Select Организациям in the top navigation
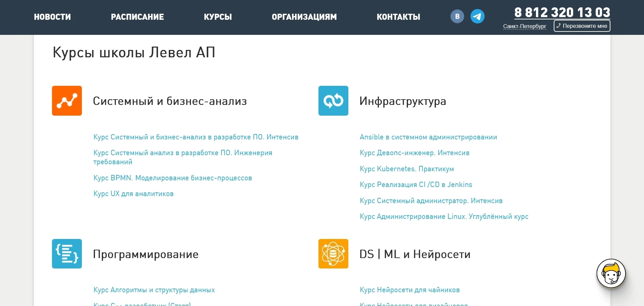 pyautogui.click(x=304, y=17)
